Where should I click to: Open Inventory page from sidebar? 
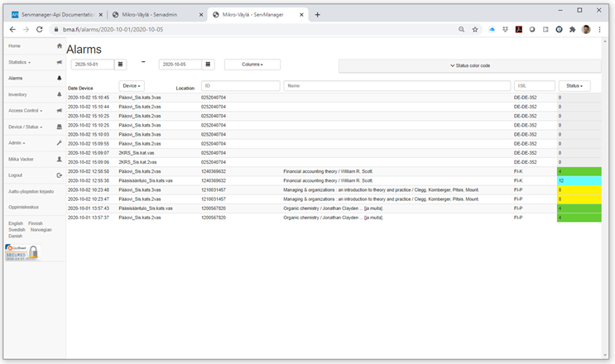17,94
